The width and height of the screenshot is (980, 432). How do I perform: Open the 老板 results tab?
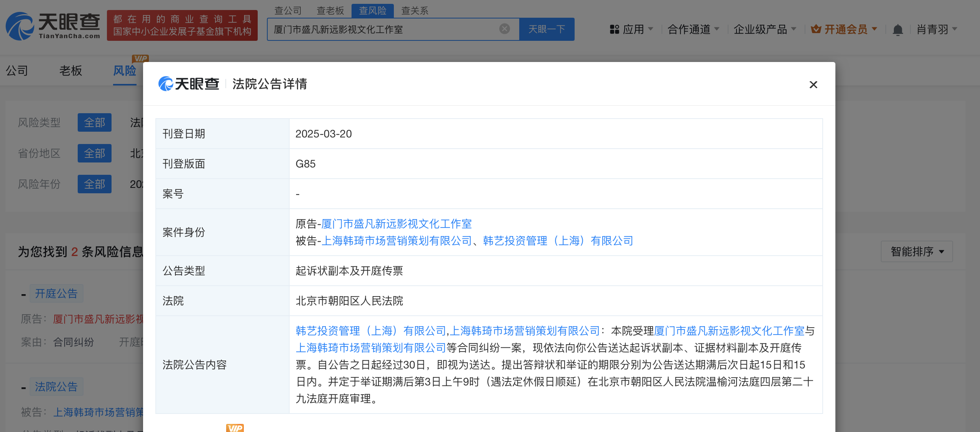(71, 70)
